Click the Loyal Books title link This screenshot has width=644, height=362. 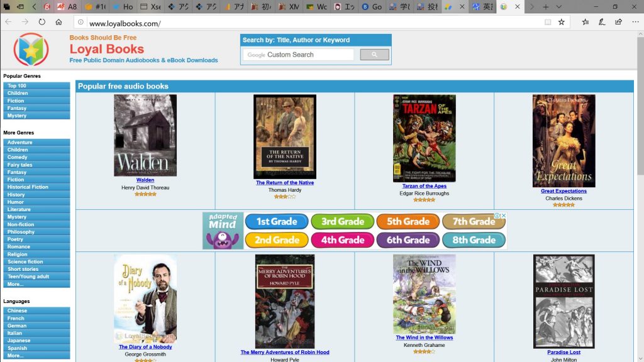coord(107,49)
